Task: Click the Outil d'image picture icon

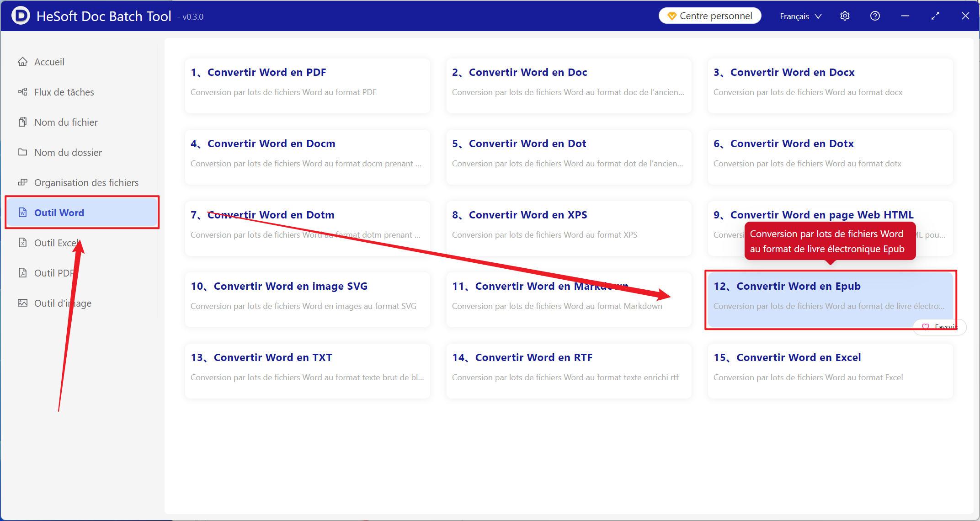Action: (x=22, y=303)
